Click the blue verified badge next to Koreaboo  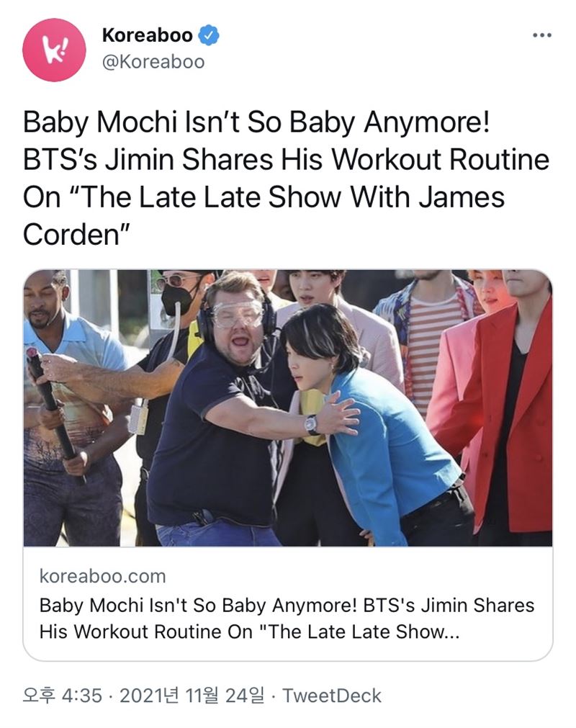tap(209, 35)
